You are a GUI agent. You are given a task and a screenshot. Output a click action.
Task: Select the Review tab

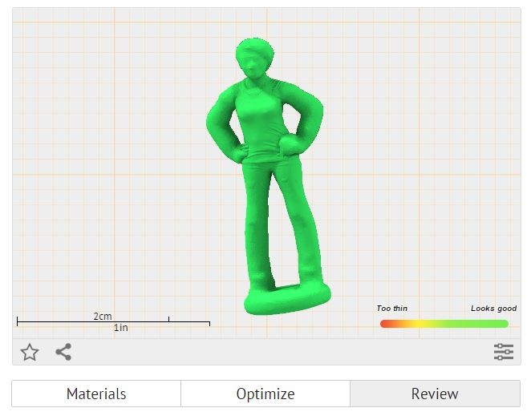click(x=436, y=394)
